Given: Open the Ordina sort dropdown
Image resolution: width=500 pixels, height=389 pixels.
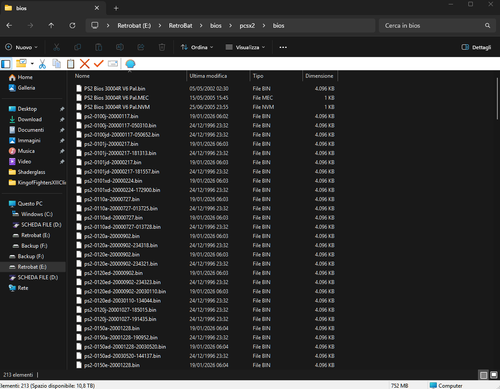Looking at the screenshot, I should coord(197,47).
